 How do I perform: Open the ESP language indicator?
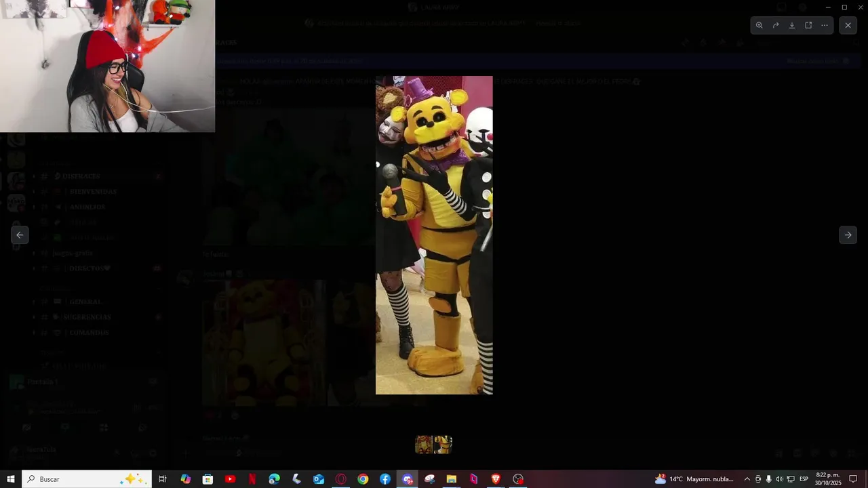(x=804, y=479)
